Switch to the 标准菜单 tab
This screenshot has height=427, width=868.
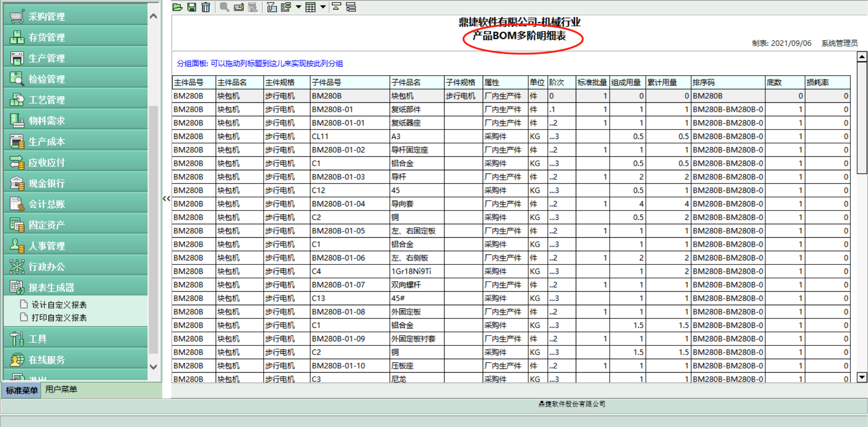tap(22, 390)
